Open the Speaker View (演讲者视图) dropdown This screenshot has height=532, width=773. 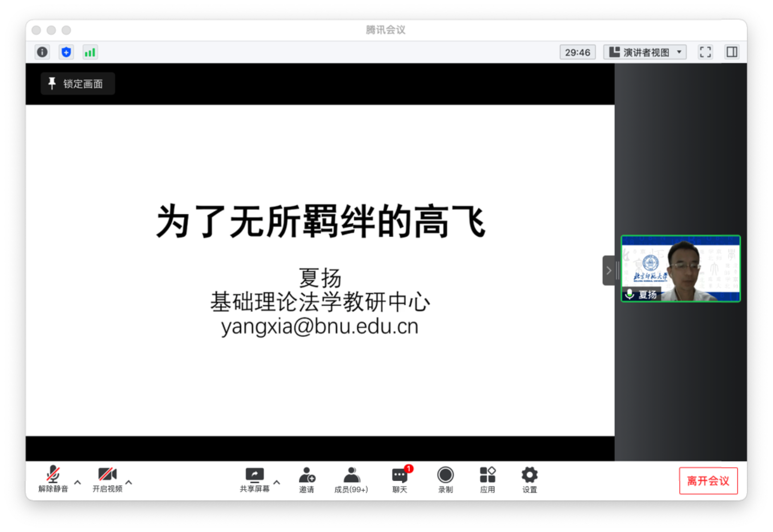point(645,52)
